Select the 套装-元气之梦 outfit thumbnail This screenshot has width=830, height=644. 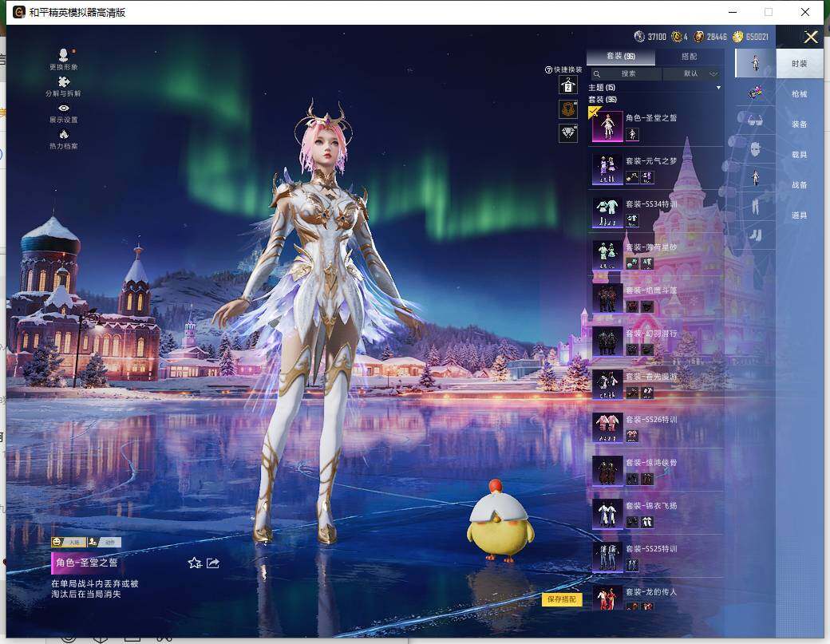tap(607, 169)
